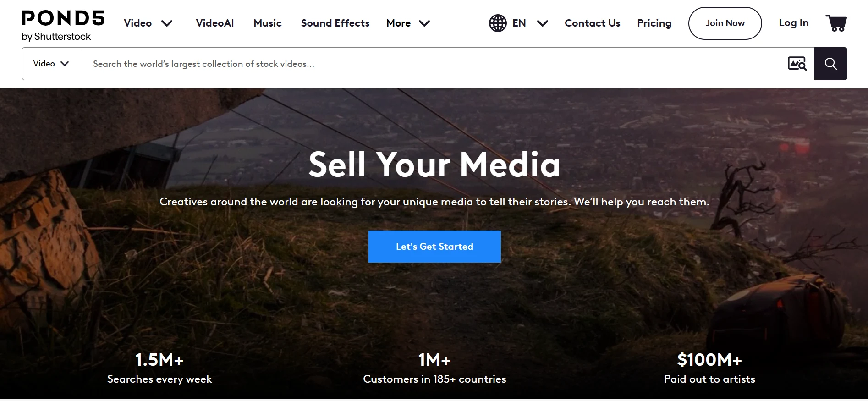868x401 pixels.
Task: Click the Let's Get Started button
Action: (x=434, y=247)
